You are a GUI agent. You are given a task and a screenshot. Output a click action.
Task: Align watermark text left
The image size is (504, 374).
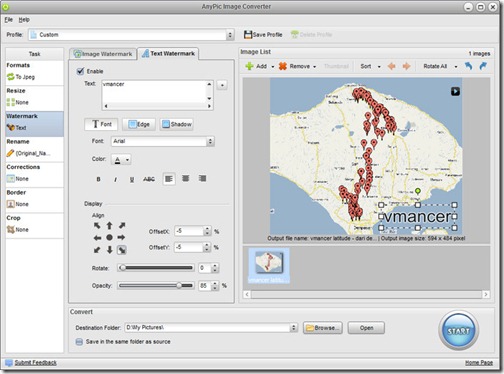tap(169, 179)
